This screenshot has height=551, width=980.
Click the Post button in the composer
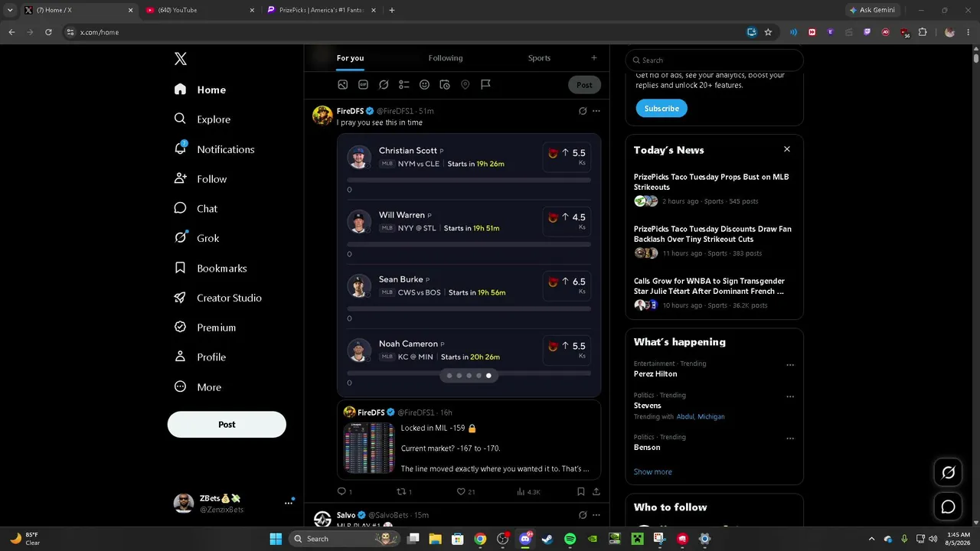click(584, 85)
